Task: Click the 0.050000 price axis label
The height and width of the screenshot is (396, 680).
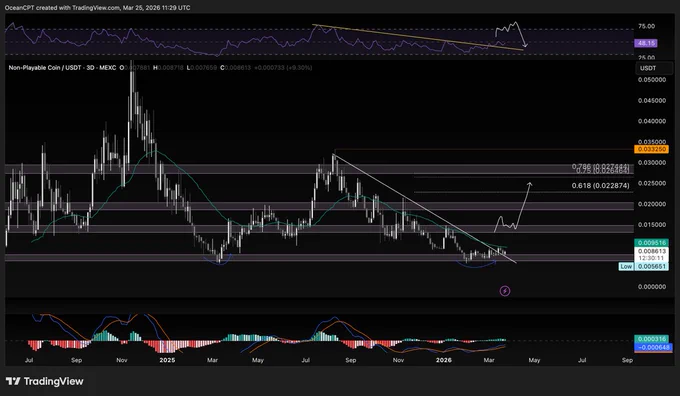Action: pyautogui.click(x=652, y=80)
